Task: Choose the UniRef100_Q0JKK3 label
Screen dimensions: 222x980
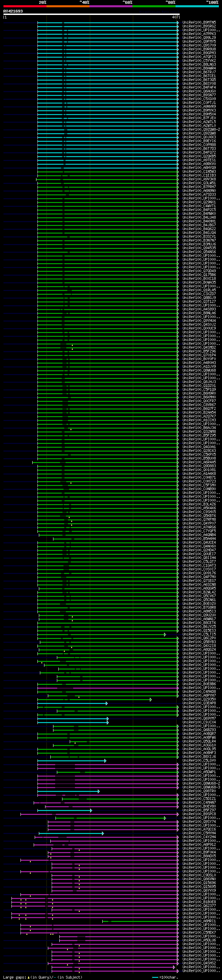Action: point(199,137)
